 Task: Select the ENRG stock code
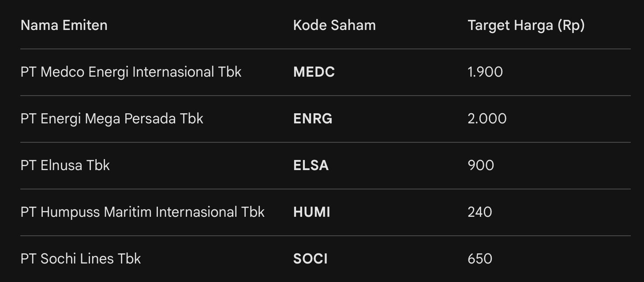click(313, 119)
